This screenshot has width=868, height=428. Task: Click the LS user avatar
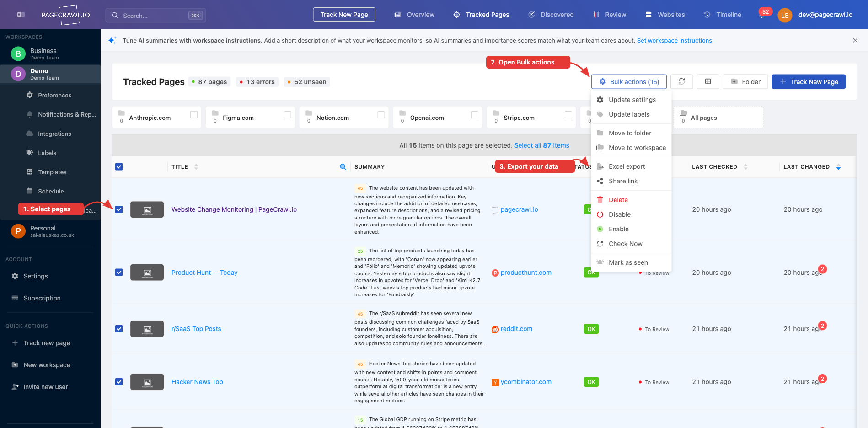[x=785, y=15]
